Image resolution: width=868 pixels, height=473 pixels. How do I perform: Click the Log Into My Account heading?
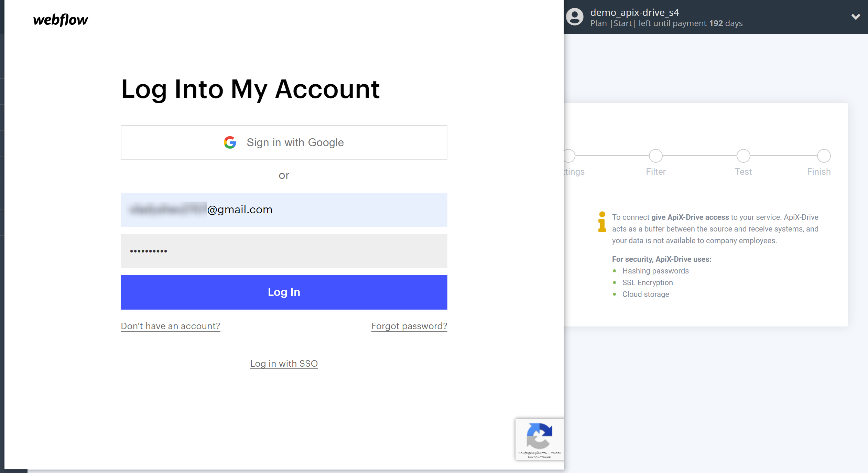250,89
